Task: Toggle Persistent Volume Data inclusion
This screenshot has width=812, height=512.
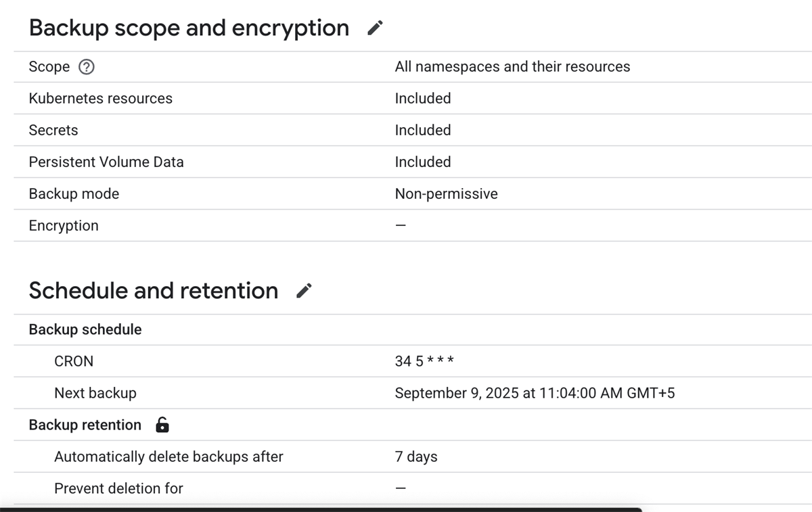Action: [x=422, y=162]
